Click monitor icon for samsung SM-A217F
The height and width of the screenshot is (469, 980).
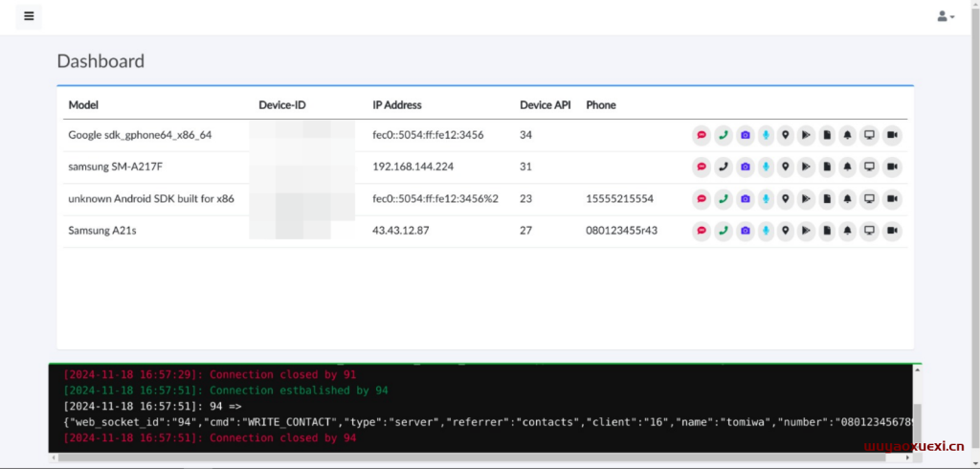[869, 167]
